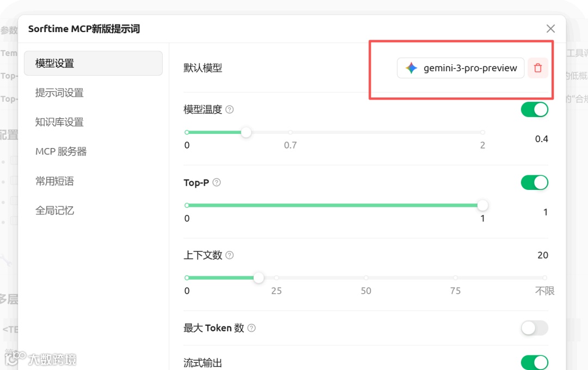Viewport: 588px width, 370px height.
Task: Open gemini-3-pro-preview model selector
Action: pos(461,68)
